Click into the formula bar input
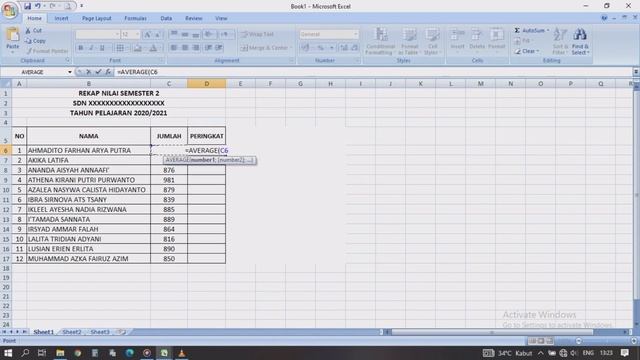Image resolution: width=640 pixels, height=360 pixels. [x=373, y=72]
